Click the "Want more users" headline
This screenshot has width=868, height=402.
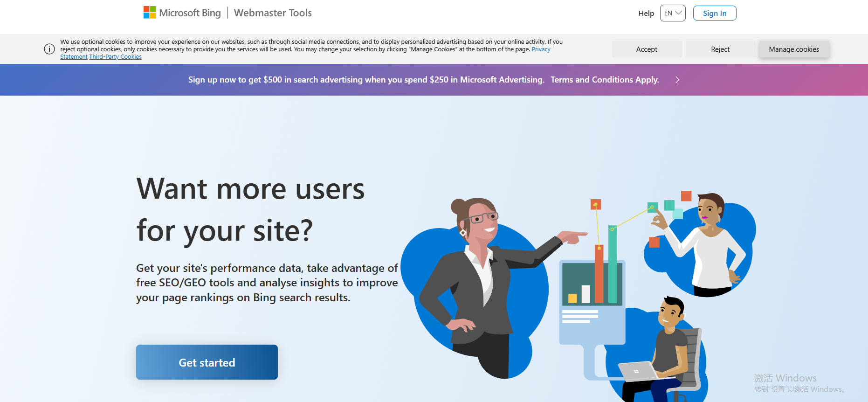pyautogui.click(x=250, y=189)
